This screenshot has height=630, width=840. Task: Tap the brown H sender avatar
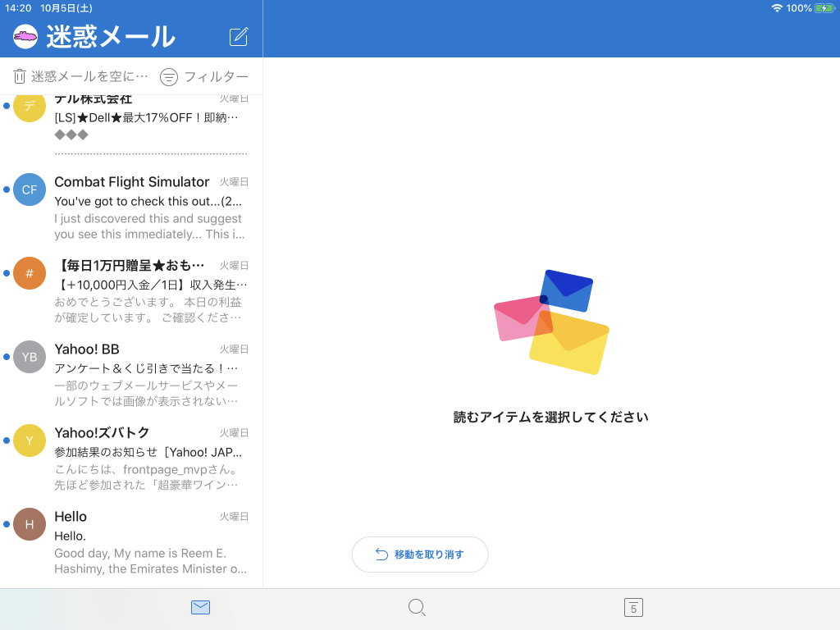coord(30,524)
